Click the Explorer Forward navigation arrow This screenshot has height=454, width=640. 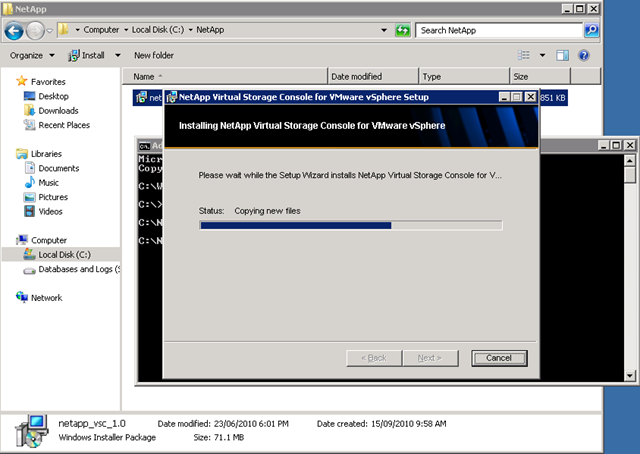coord(35,31)
